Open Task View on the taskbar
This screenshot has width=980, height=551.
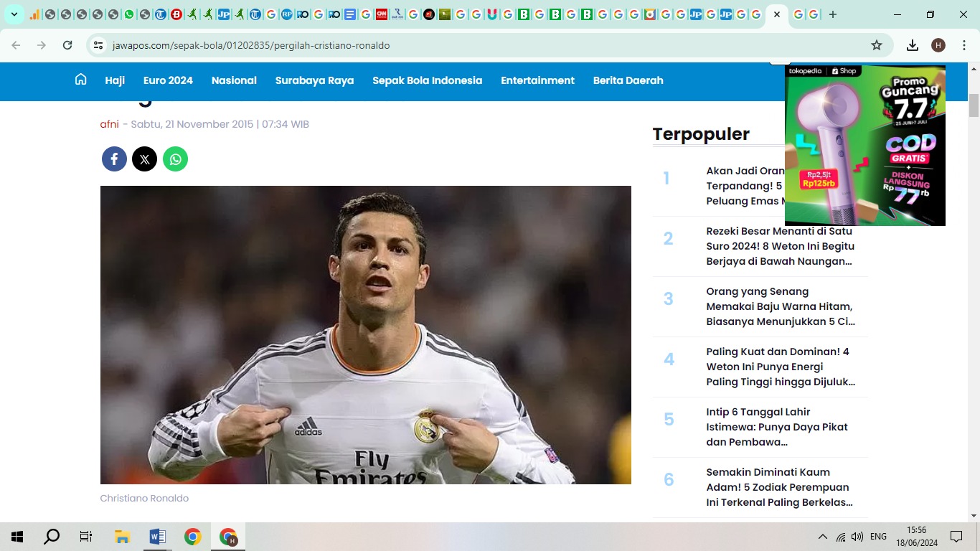click(86, 537)
